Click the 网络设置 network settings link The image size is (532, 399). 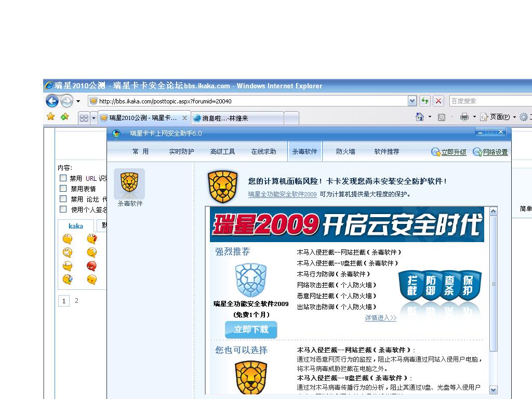(490, 152)
